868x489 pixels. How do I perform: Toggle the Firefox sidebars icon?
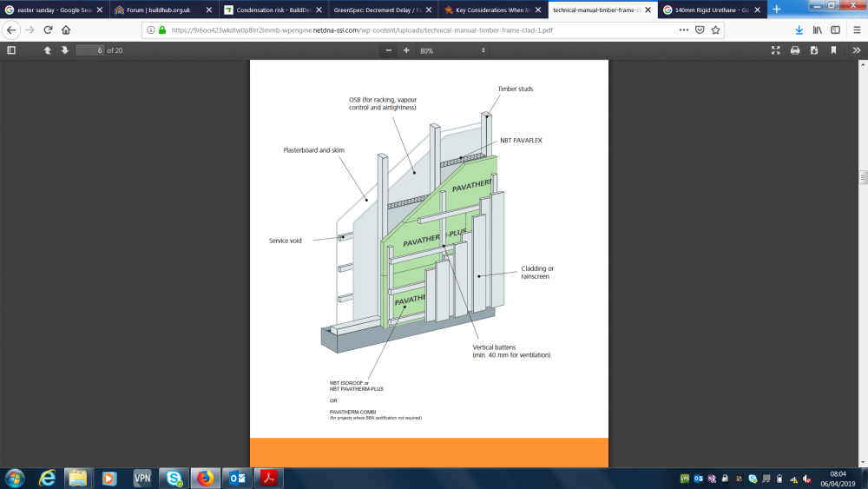point(835,30)
